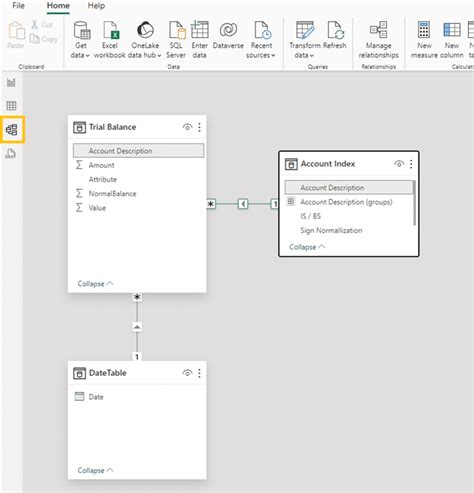Select the Attribute field
Viewport: 474px width, 493px height.
click(138, 179)
